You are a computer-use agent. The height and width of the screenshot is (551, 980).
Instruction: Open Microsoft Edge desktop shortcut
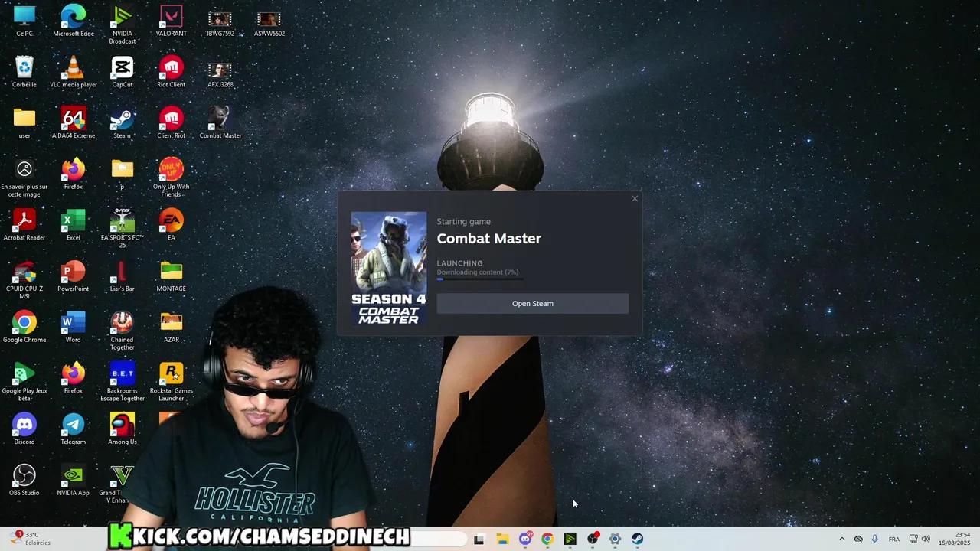pos(73,21)
